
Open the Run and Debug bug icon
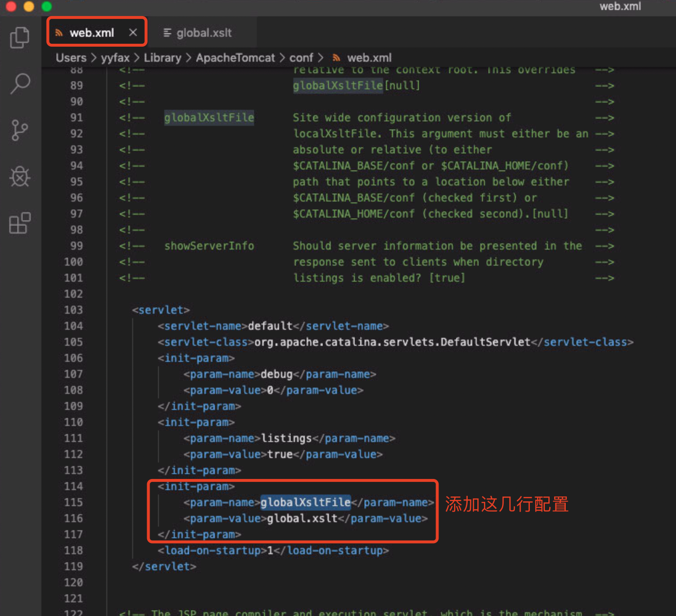tap(20, 176)
